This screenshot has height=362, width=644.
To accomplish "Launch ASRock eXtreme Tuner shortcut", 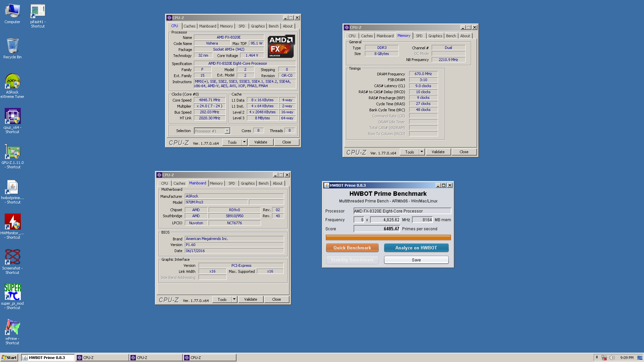I will (12, 86).
